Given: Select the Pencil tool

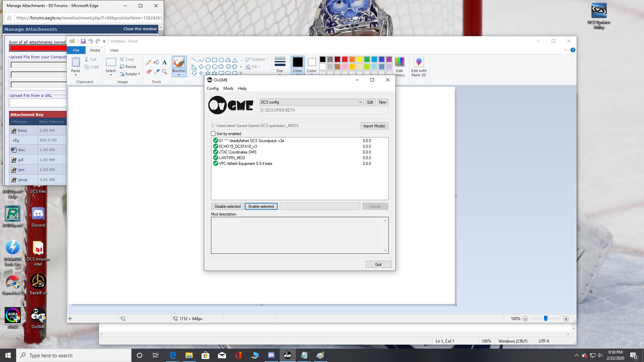Looking at the screenshot, I should (x=149, y=62).
